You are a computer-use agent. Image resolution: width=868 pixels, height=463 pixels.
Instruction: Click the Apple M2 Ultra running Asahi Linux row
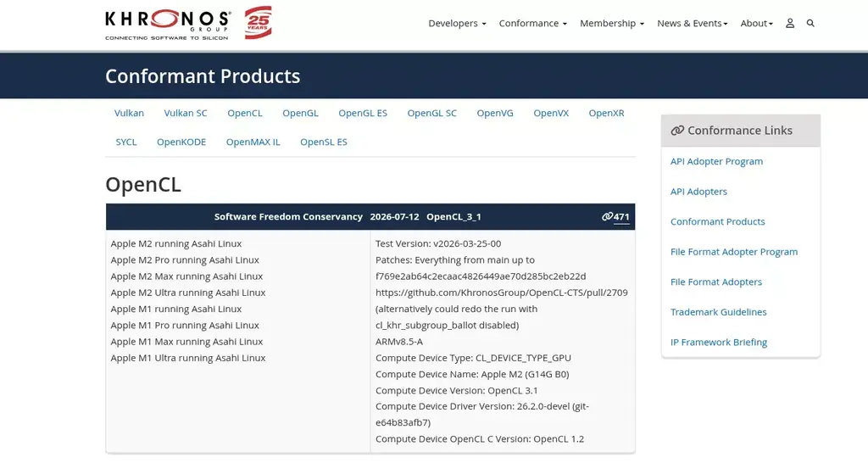(187, 293)
